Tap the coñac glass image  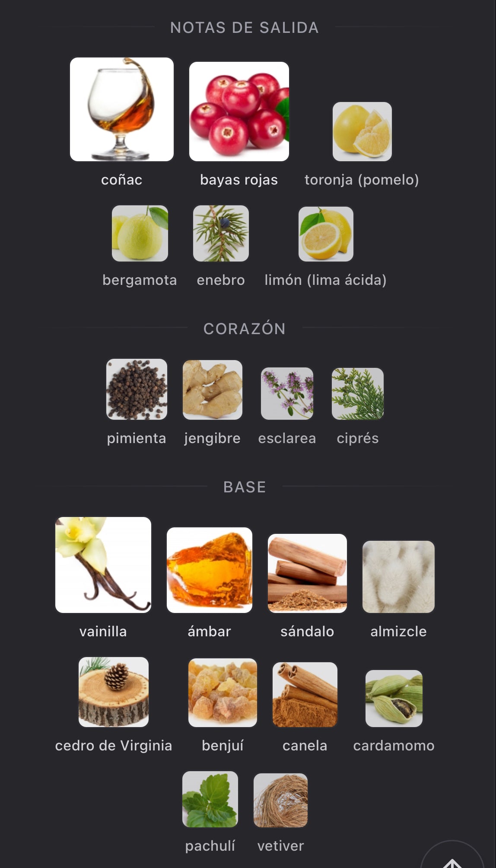tap(122, 109)
